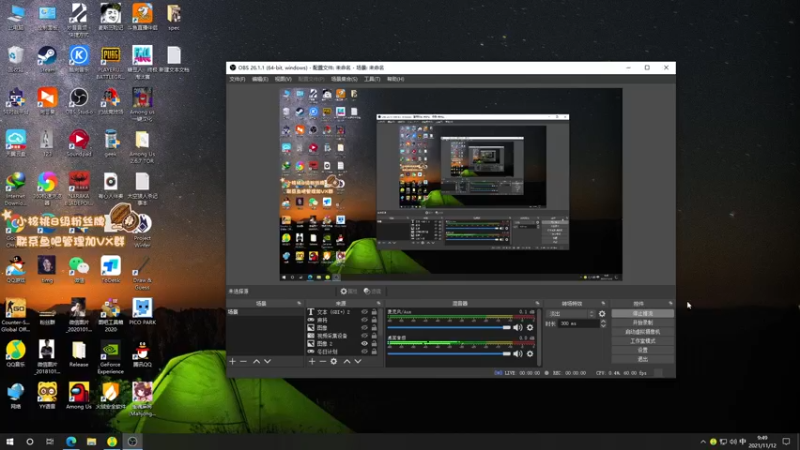Select the ToDesk desktop icon
800x450 pixels.
tap(110, 269)
